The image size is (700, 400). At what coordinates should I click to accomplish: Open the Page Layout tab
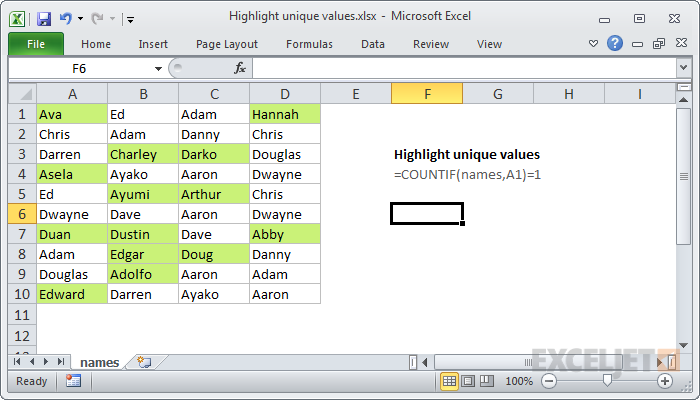tap(227, 44)
